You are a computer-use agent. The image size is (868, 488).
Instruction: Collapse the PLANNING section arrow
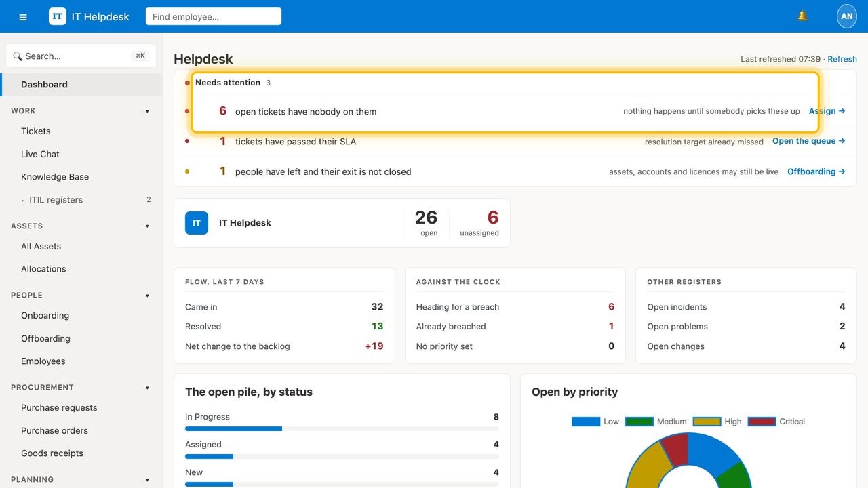[147, 480]
